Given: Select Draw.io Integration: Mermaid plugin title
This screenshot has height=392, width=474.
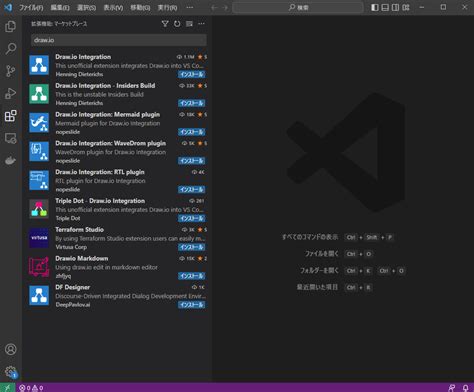Looking at the screenshot, I should [x=107, y=114].
